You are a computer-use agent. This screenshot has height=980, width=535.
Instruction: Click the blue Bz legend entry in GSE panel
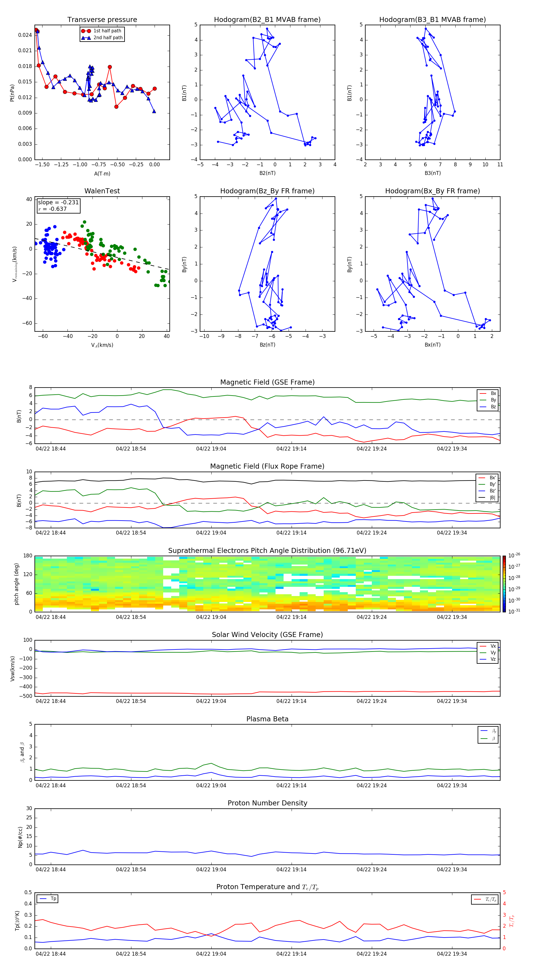(488, 407)
